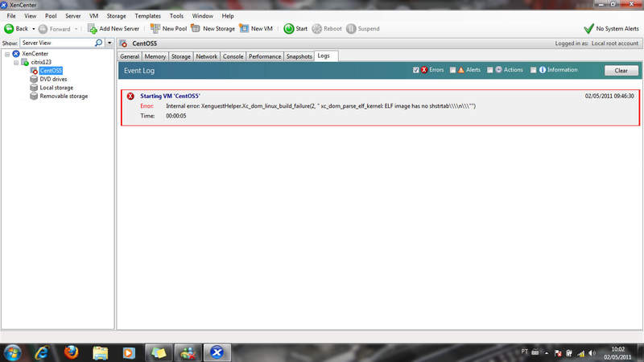Open Firefox from taskbar

click(72, 352)
